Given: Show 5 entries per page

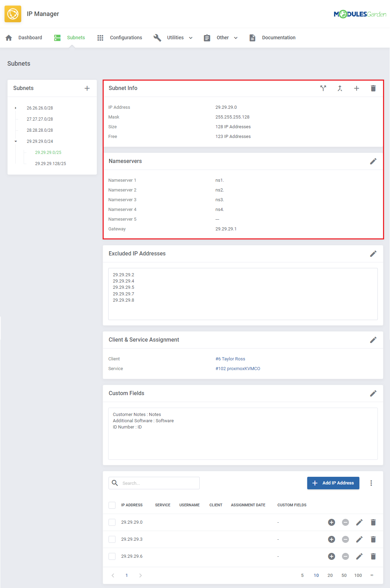Looking at the screenshot, I should pyautogui.click(x=302, y=575).
